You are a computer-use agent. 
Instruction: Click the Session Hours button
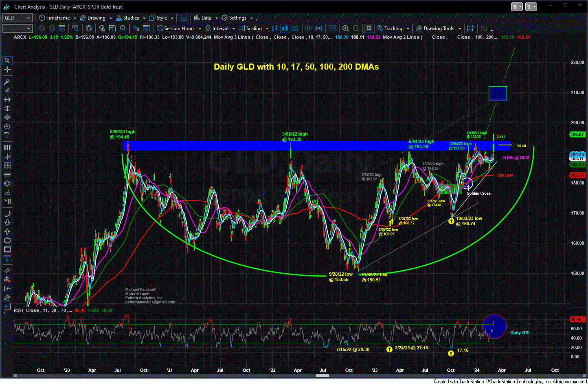[x=176, y=29]
